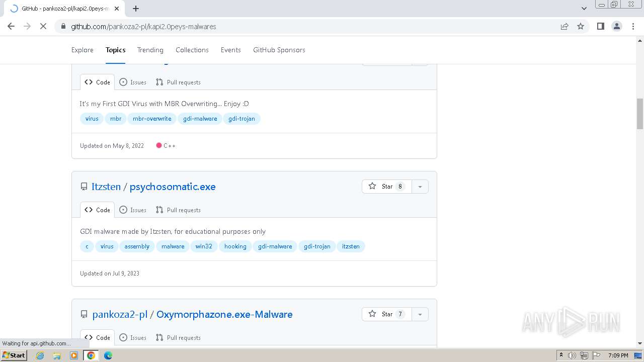Click repository icon beside pankoza2-pl
Screen dimensions: 644x362
[84, 314]
